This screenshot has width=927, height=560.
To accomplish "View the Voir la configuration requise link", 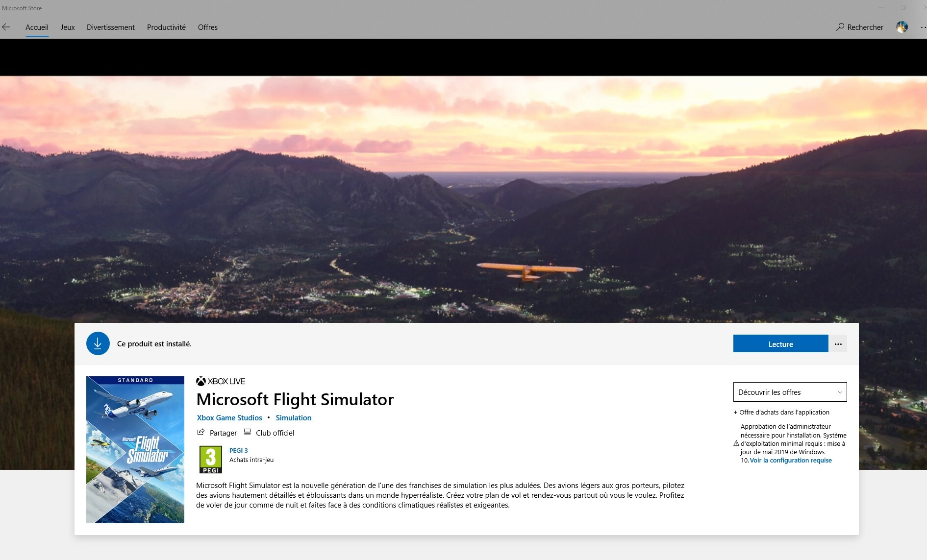I will tap(791, 461).
